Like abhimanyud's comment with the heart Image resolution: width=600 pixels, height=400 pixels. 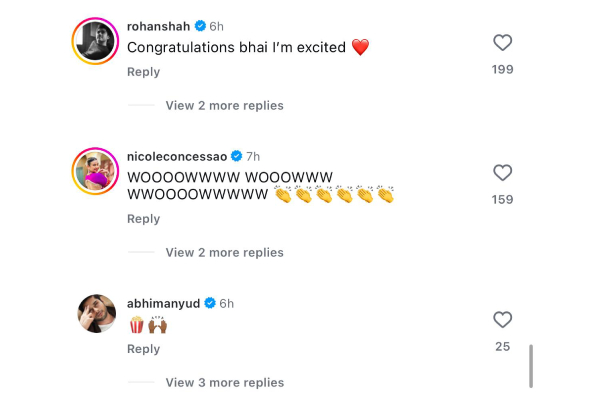click(x=503, y=320)
